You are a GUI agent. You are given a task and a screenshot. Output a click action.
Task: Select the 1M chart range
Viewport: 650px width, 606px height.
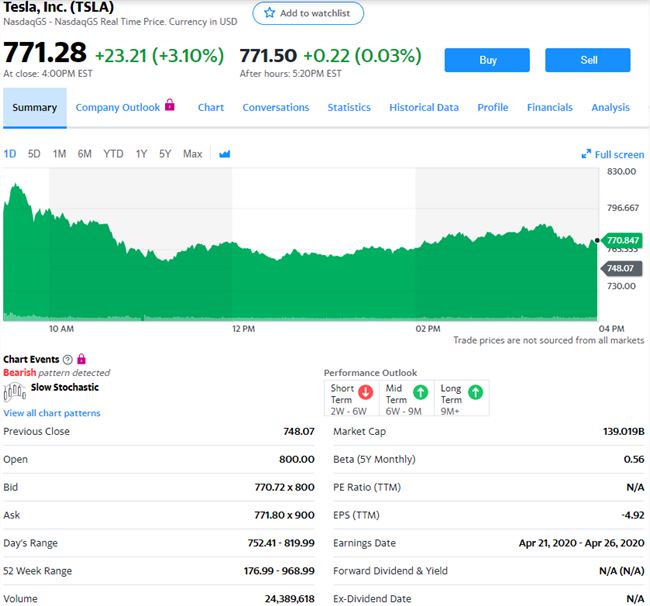59,154
